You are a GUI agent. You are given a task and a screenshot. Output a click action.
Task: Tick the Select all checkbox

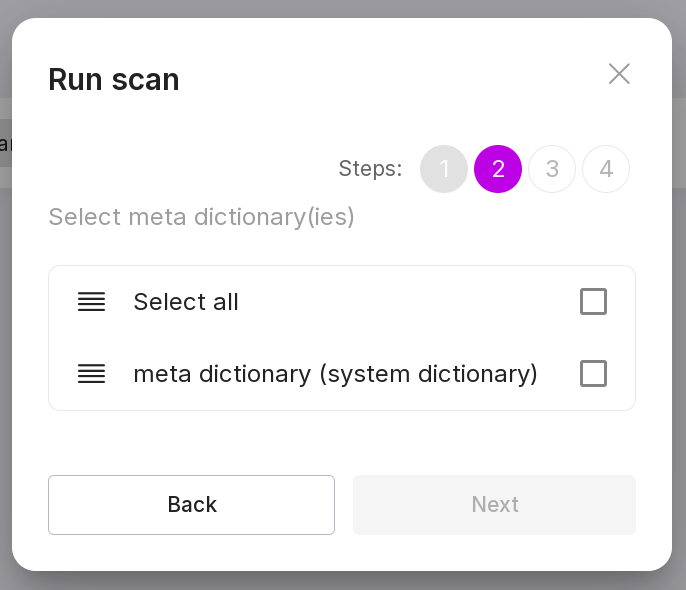593,302
